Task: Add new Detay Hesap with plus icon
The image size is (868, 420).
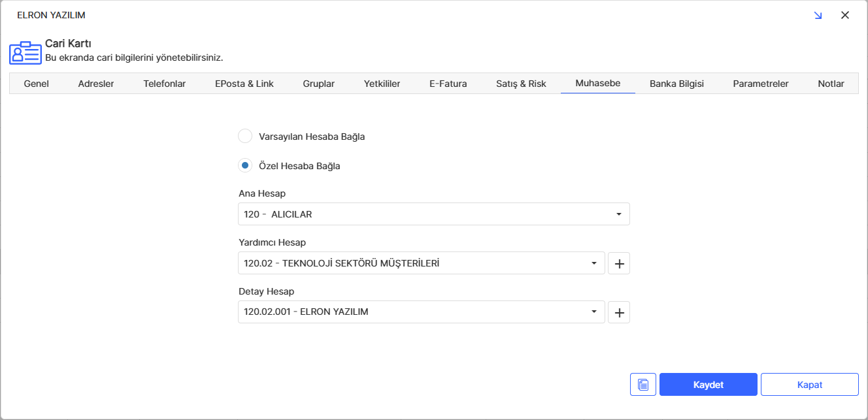Action: coord(618,312)
